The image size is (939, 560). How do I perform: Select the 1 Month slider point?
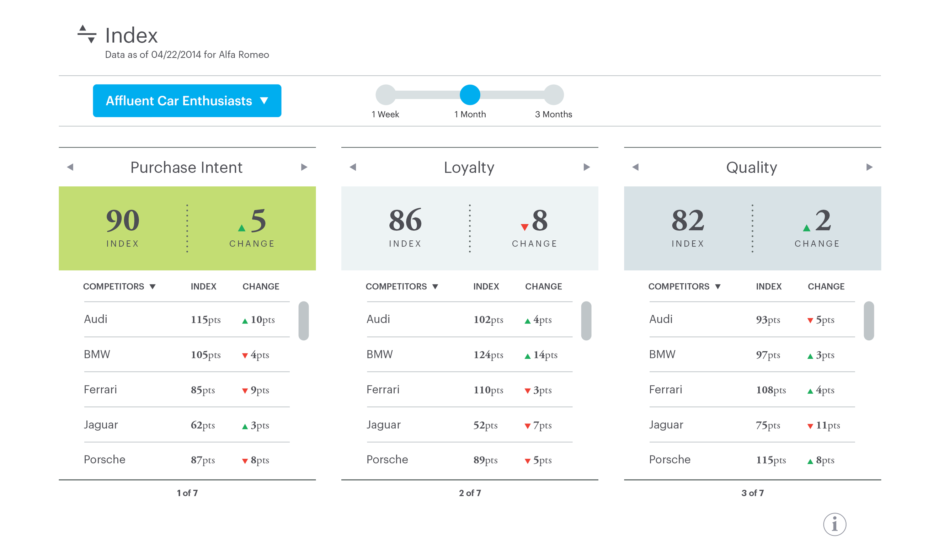[470, 94]
